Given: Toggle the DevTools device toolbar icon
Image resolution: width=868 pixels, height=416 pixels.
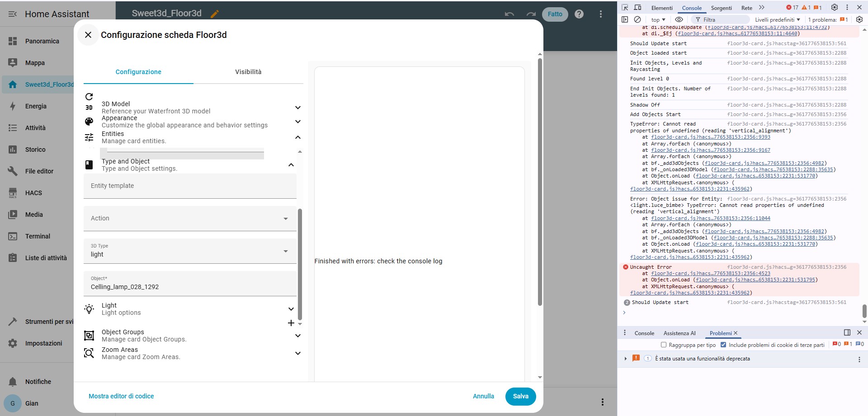Looking at the screenshot, I should 637,8.
